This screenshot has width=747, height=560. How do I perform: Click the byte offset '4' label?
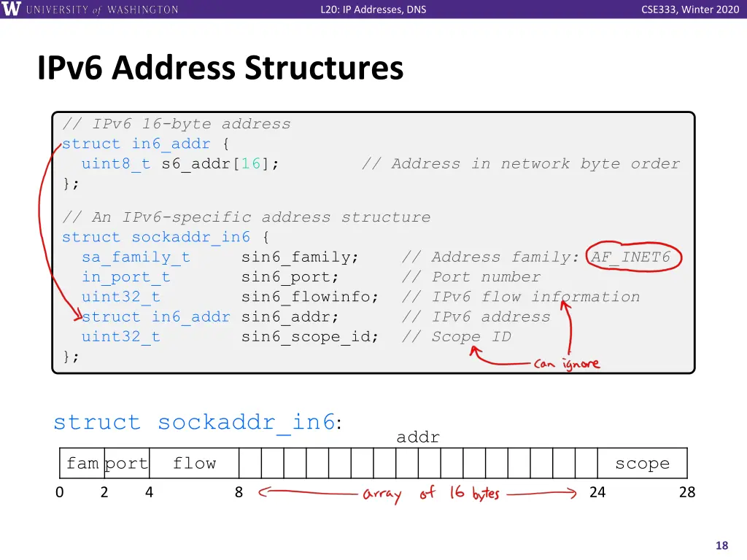pos(149,492)
